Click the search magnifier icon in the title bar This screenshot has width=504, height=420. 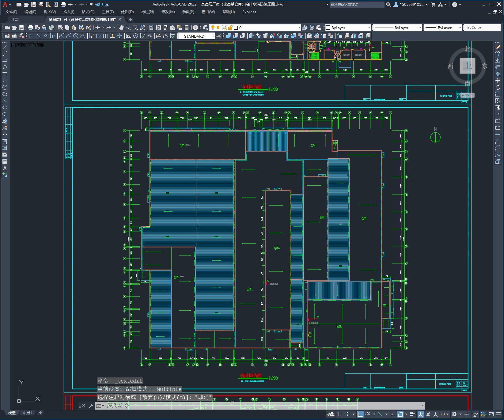388,5
